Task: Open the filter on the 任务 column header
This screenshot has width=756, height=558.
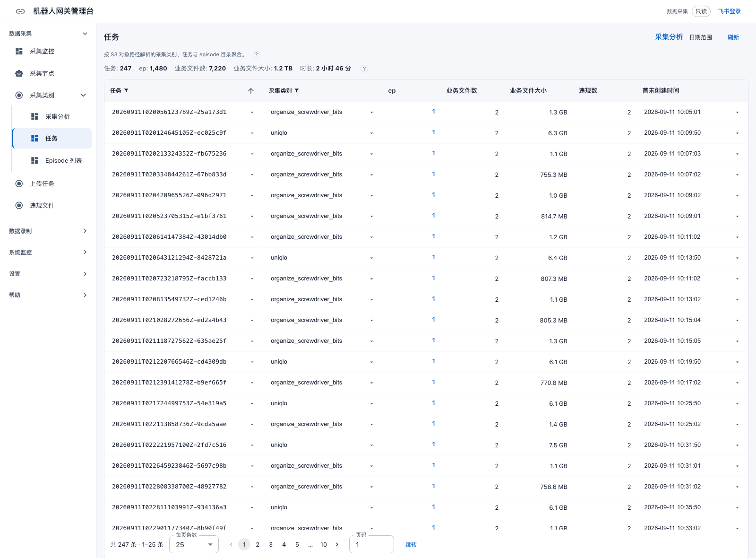Action: point(126,91)
